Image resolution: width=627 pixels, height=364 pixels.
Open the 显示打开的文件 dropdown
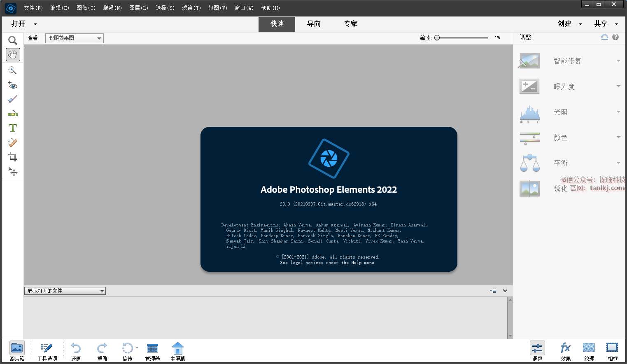[x=65, y=291]
